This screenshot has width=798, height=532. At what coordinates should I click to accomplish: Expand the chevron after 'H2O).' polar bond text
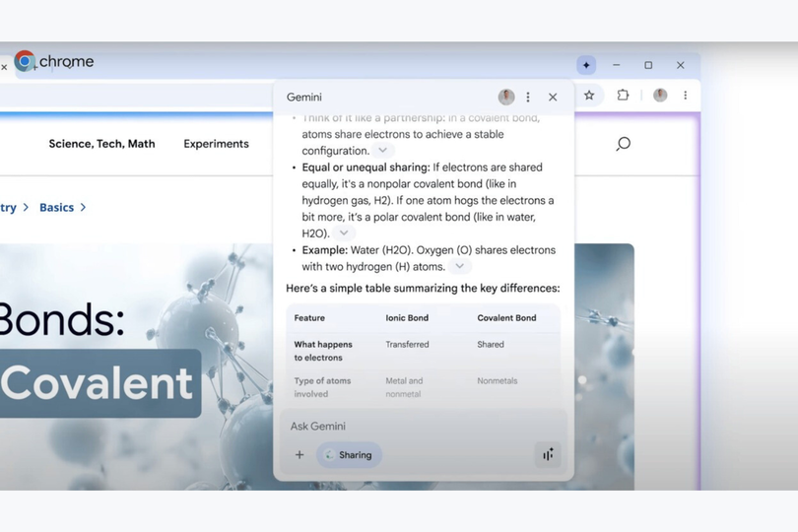pyautogui.click(x=343, y=233)
